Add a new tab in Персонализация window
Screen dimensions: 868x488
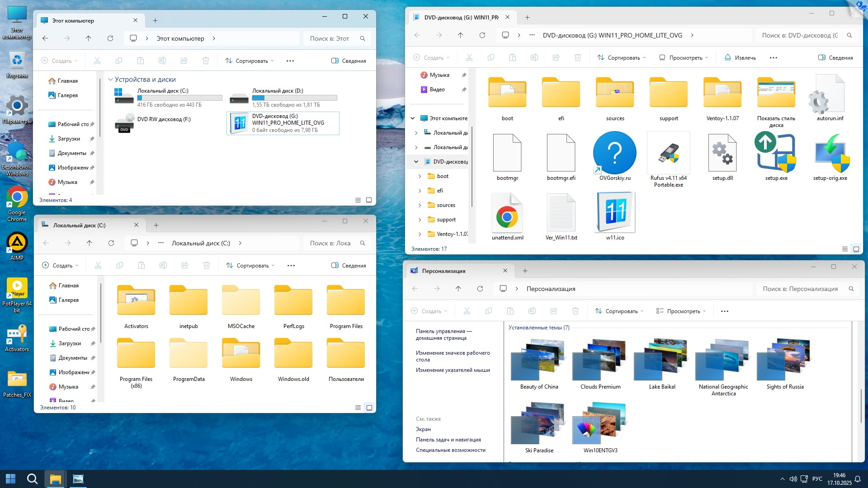pos(525,271)
